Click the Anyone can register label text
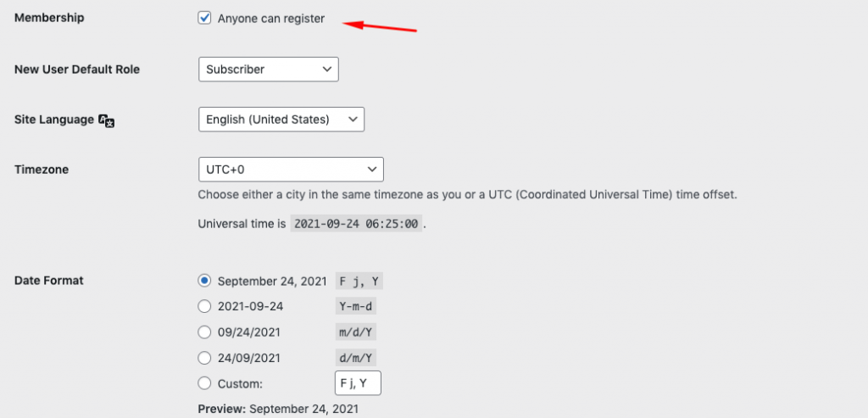This screenshot has width=868, height=418. (x=271, y=19)
